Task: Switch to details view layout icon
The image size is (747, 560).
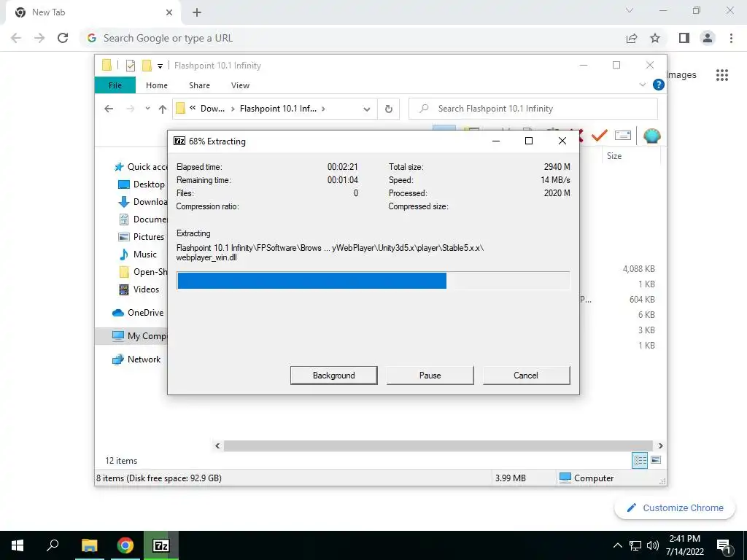Action: 640,460
